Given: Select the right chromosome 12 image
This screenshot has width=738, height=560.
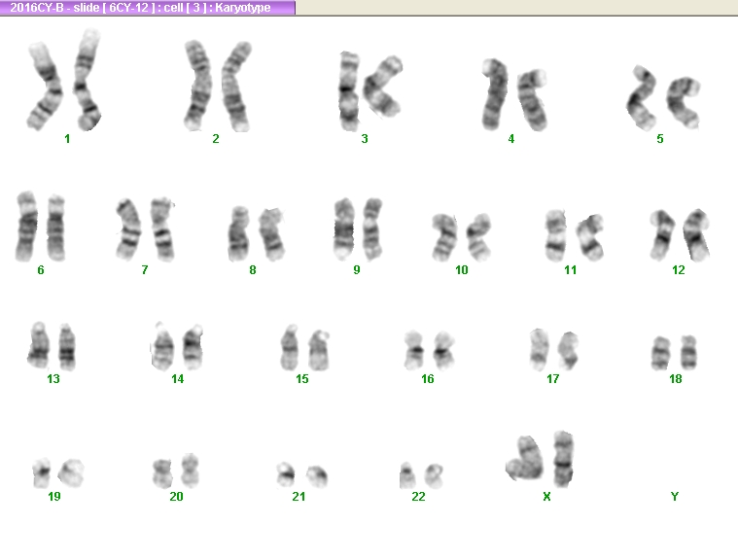Looking at the screenshot, I should coord(696,235).
